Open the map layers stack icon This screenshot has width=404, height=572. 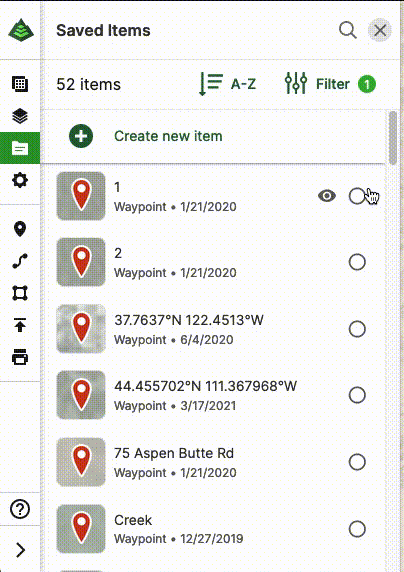click(20, 116)
